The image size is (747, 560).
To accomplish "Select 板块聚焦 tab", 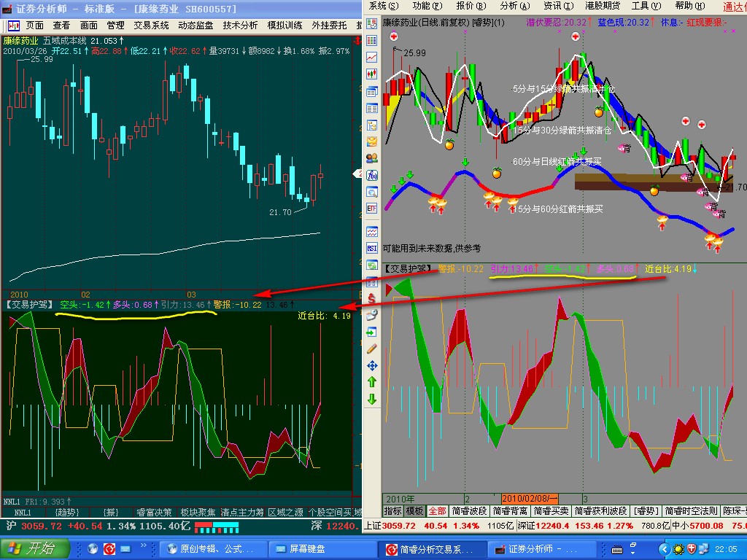I will click(x=198, y=513).
